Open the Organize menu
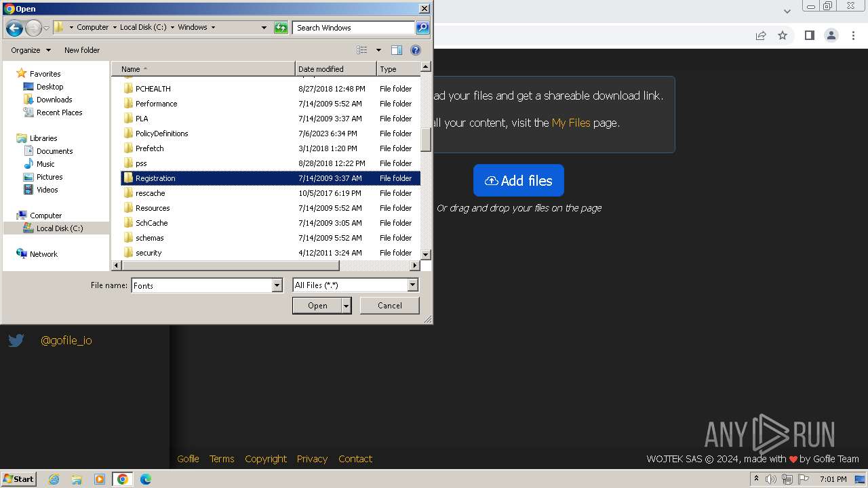Image resolution: width=868 pixels, height=488 pixels. click(x=31, y=50)
